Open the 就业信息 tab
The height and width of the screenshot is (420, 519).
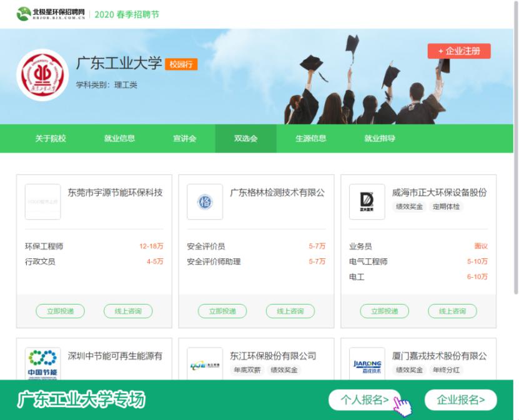point(119,139)
